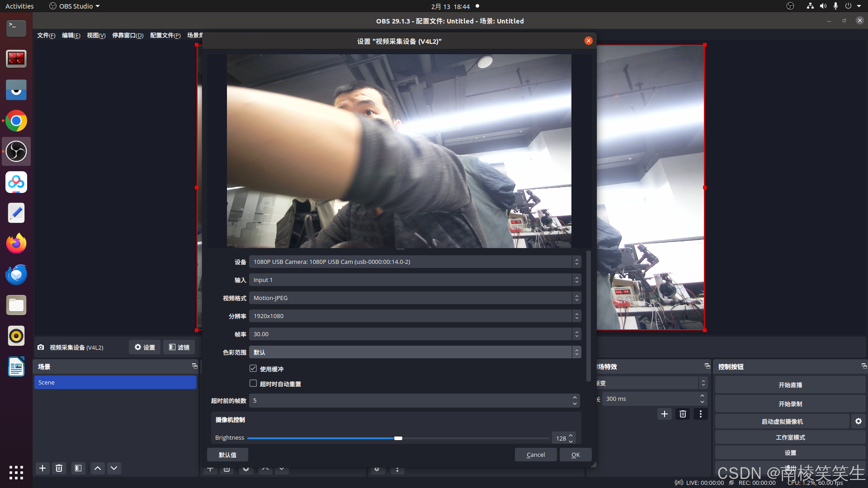
Task: Open the 文件 menu
Action: tap(46, 35)
